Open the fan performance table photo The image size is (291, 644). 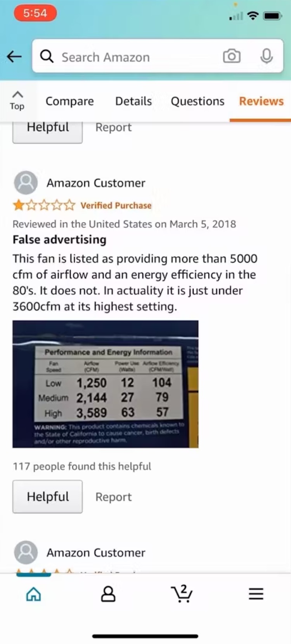click(x=106, y=384)
